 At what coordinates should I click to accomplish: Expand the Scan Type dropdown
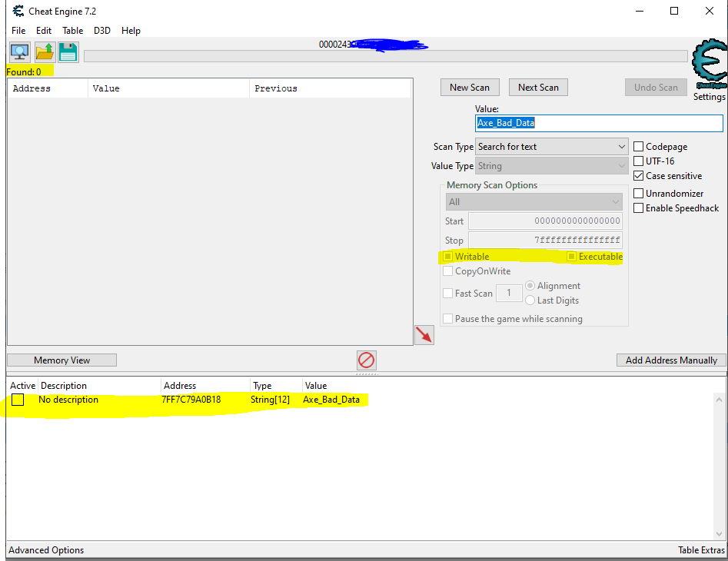552,147
